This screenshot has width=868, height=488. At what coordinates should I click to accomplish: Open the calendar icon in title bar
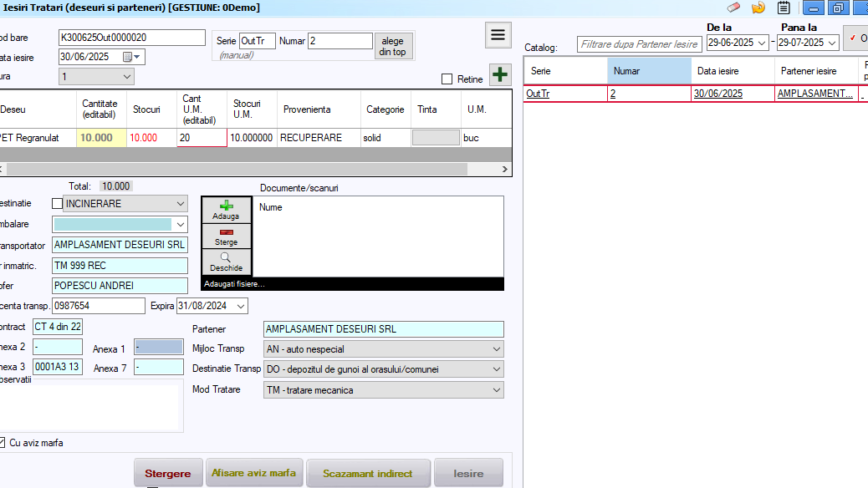pos(784,8)
